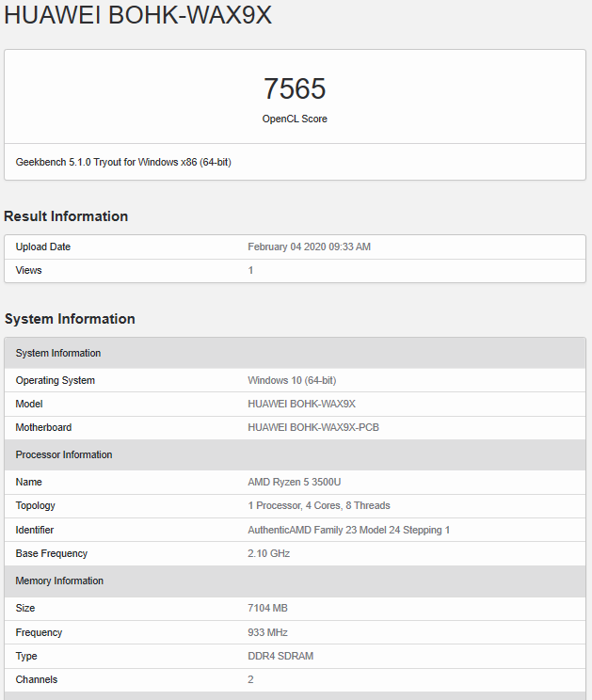Screen dimensions: 592x700
Task: Click the 2.10 GHz value
Action: [x=269, y=553]
